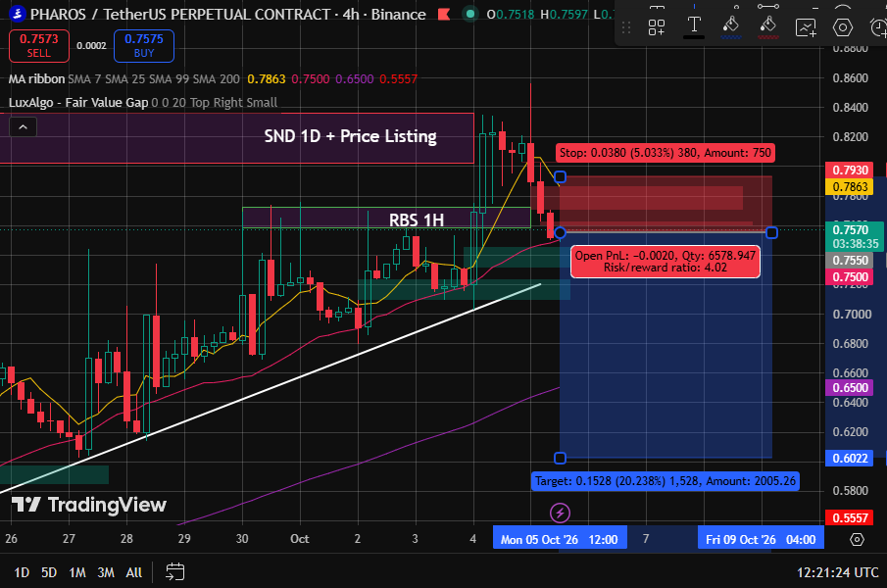Open the go-to-date calendar icon
This screenshot has width=887, height=588.
pos(174,572)
